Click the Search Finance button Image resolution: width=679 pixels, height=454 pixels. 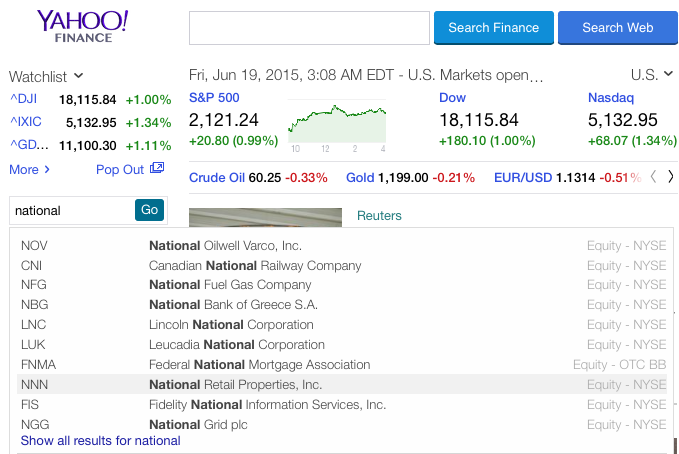(x=493, y=28)
